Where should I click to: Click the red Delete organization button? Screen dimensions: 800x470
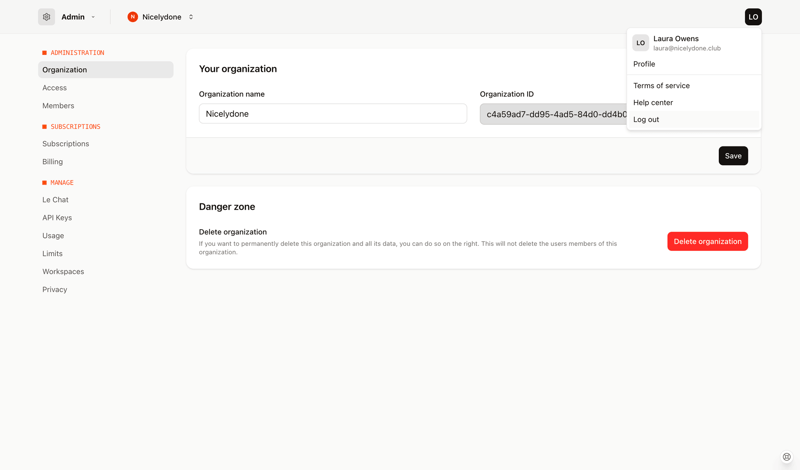point(707,241)
